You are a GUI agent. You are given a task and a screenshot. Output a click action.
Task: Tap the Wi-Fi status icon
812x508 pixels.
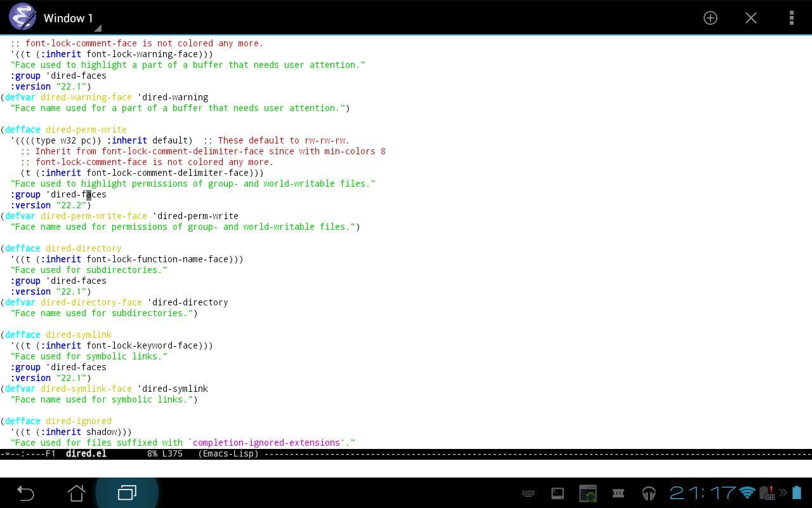[x=747, y=493]
